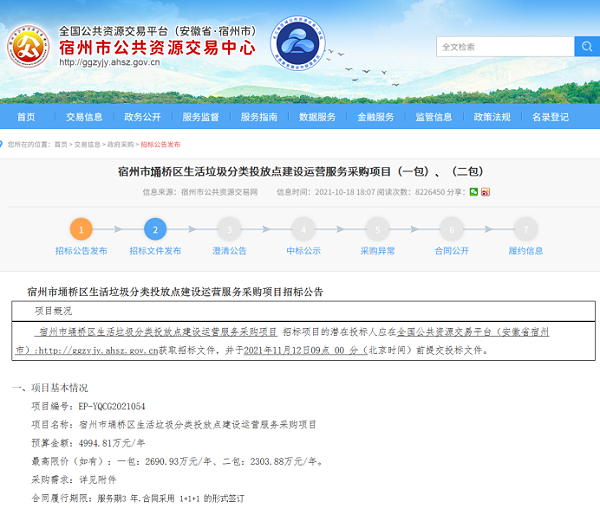Open the 名录登记 navigation menu item

click(x=550, y=117)
